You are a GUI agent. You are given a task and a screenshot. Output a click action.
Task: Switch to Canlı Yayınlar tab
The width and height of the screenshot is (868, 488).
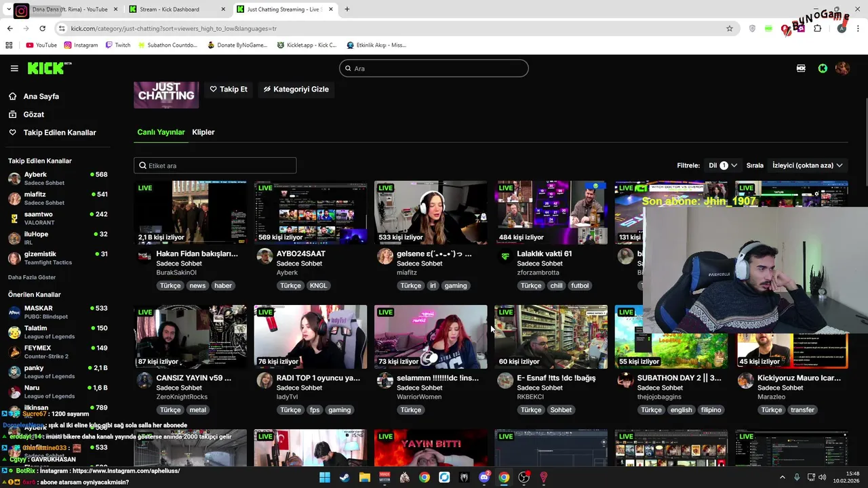[x=161, y=132]
